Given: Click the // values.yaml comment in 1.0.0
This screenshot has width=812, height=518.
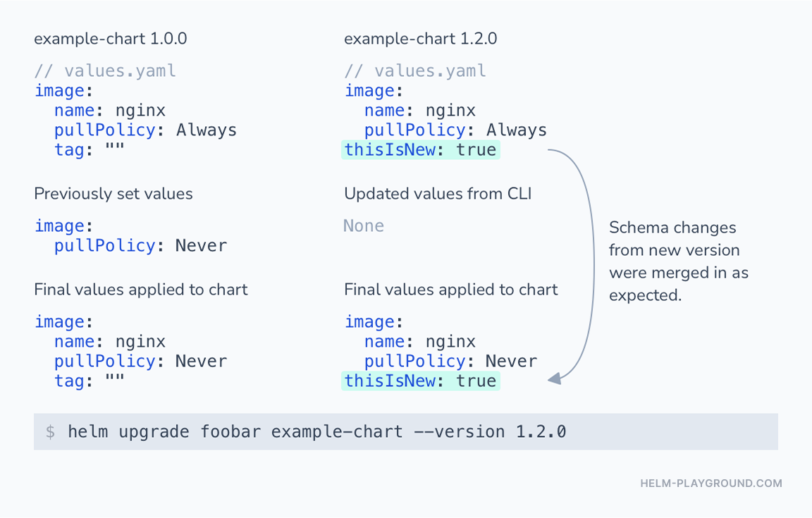Looking at the screenshot, I should tap(105, 70).
